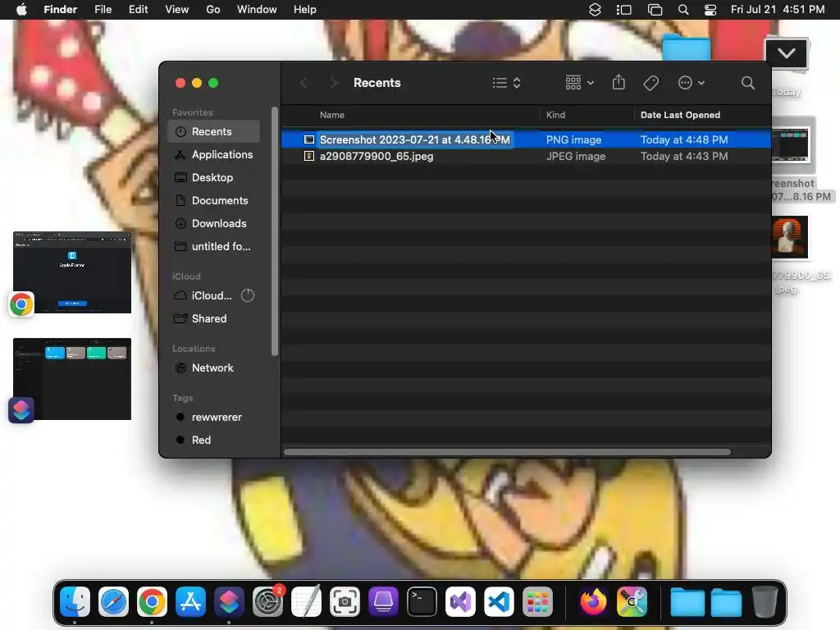Open the View menu
Image resolution: width=840 pixels, height=630 pixels.
[x=177, y=10]
